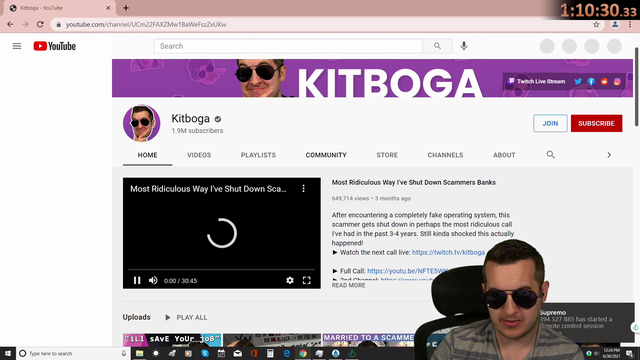Viewport: 640px width, 360px height.
Task: Open Kitboga's Instagram link in the banner
Action: [x=617, y=81]
